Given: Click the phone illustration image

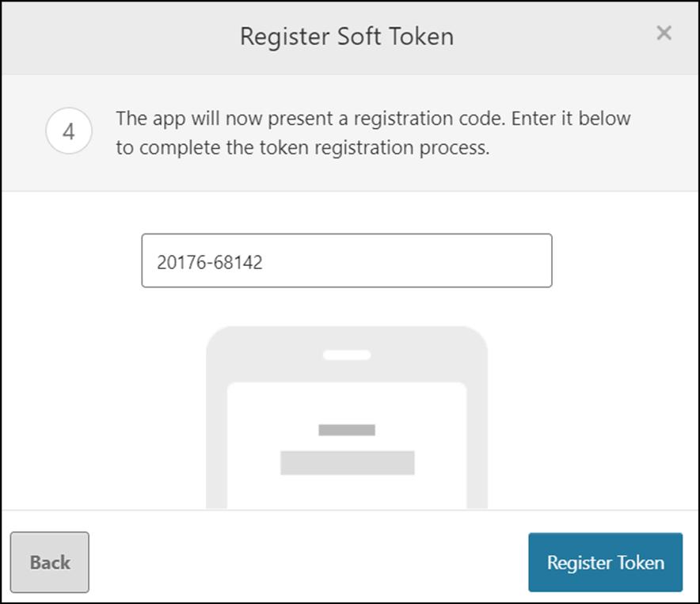Looking at the screenshot, I should [347, 417].
